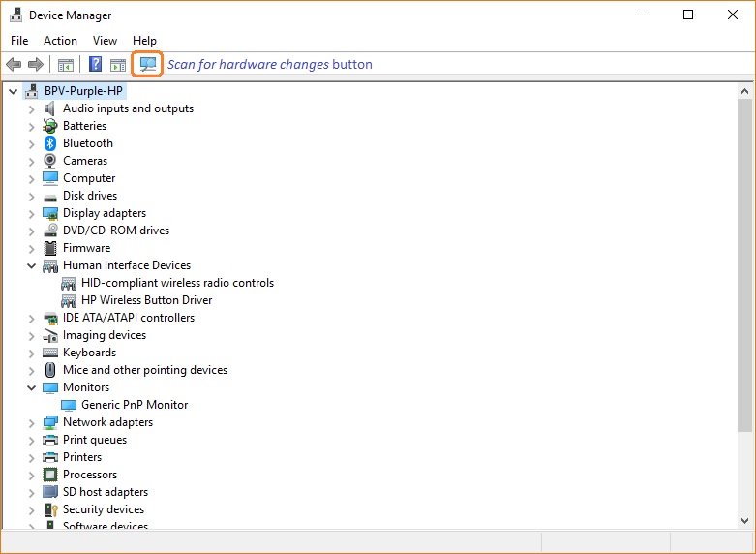Click the Forward arrow toolbar icon
Screen dimensions: 756x554
tap(36, 64)
